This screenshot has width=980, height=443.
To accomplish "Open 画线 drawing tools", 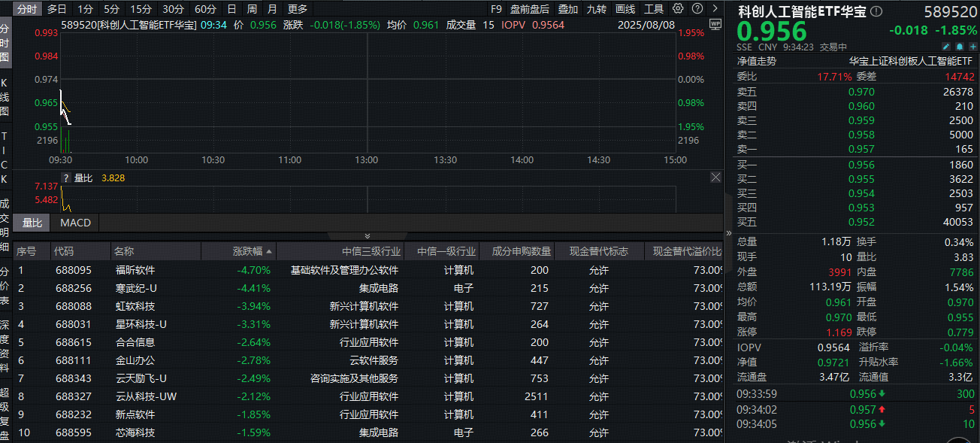I will coord(625,9).
